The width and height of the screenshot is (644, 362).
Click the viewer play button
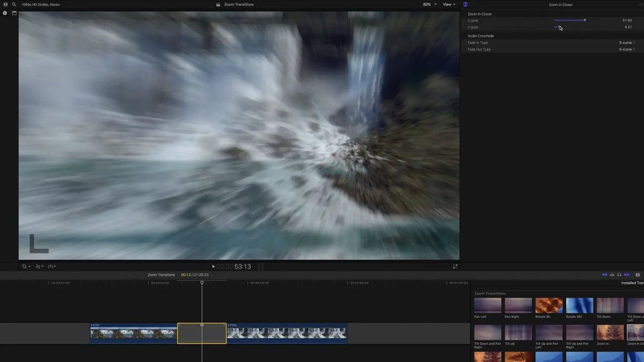click(x=213, y=266)
